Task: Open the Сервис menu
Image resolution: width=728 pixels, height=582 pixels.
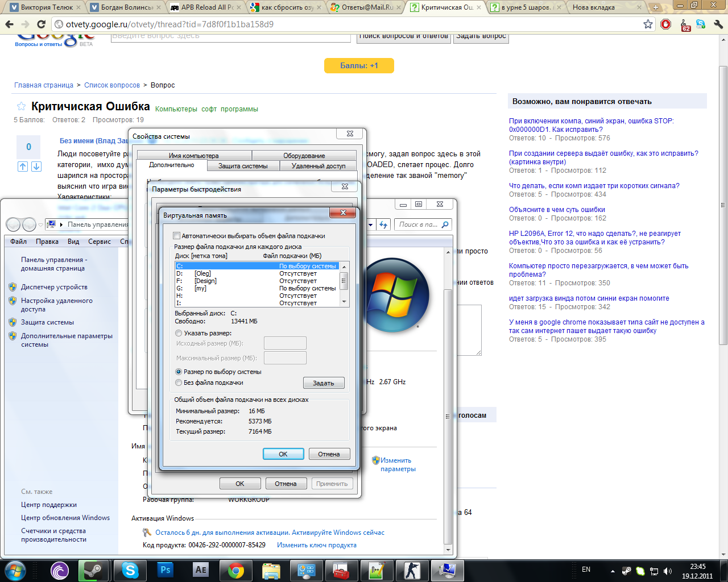Action: [100, 242]
